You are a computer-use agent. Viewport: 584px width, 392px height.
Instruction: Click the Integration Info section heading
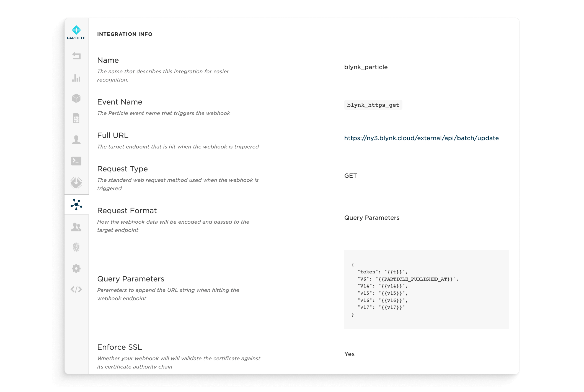click(125, 34)
